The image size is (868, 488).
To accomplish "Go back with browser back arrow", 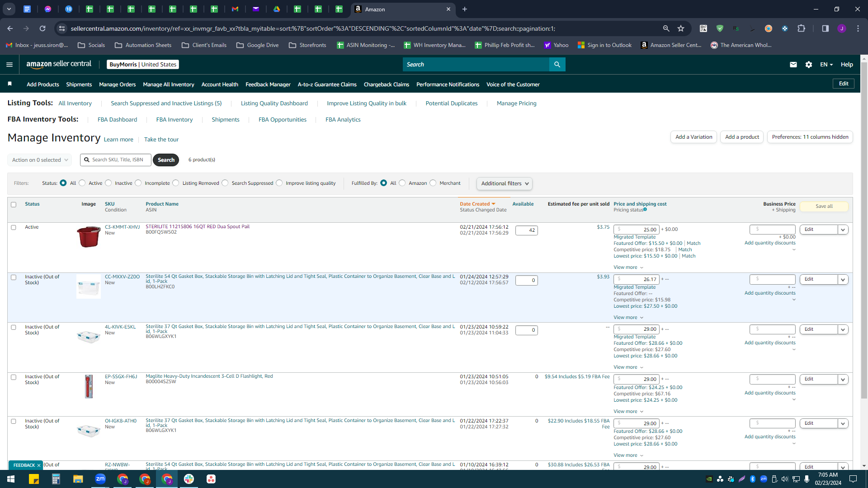I will coord(10,28).
